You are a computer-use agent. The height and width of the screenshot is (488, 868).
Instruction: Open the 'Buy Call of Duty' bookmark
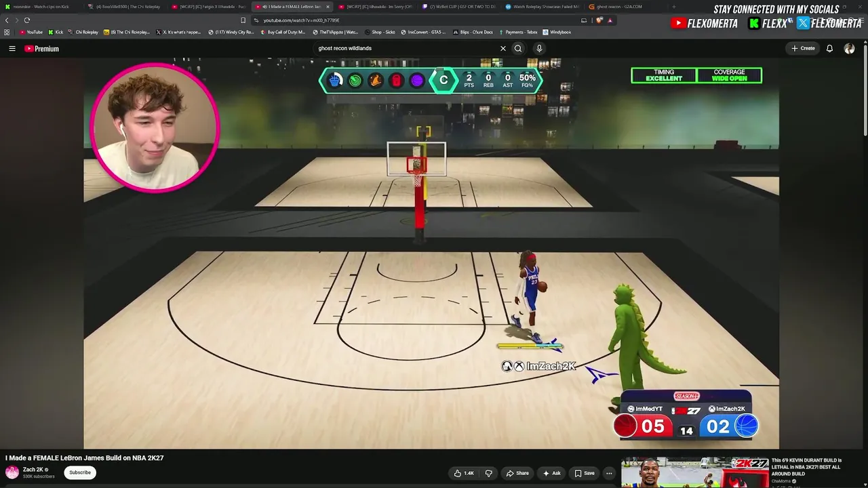pyautogui.click(x=283, y=32)
